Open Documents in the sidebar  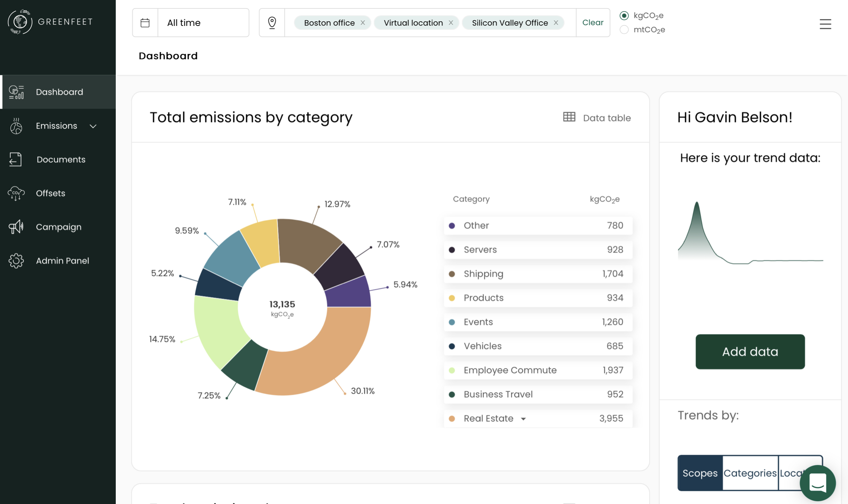(61, 159)
